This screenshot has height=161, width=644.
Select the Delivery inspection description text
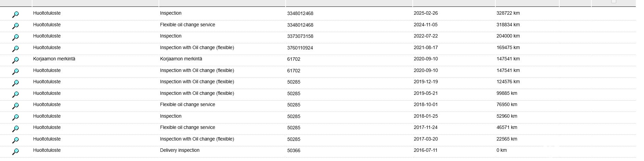click(x=180, y=150)
